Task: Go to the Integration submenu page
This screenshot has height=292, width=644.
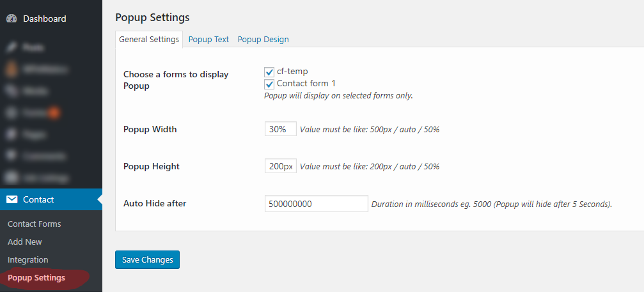Action: (x=27, y=259)
